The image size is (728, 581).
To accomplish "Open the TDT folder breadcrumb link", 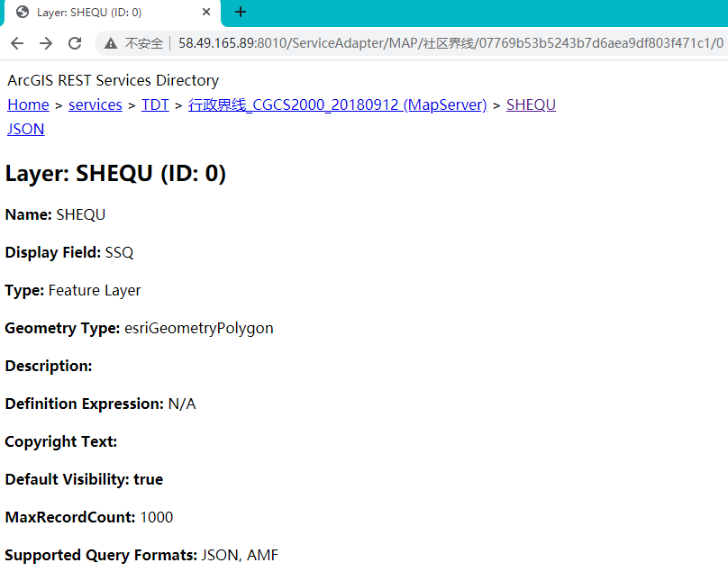I will tap(155, 104).
